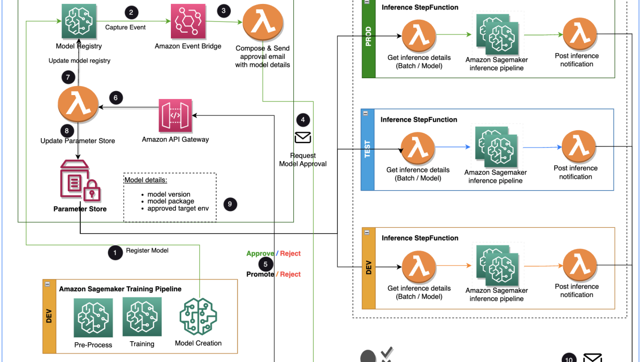Select the DEV Get inference details Lambda icon
The image size is (644, 362).
click(x=419, y=267)
